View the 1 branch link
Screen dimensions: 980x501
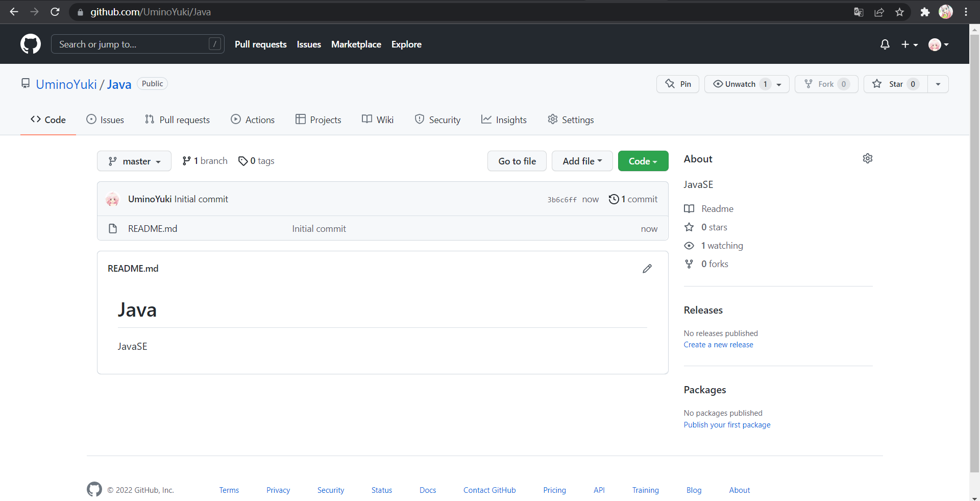pyautogui.click(x=205, y=161)
